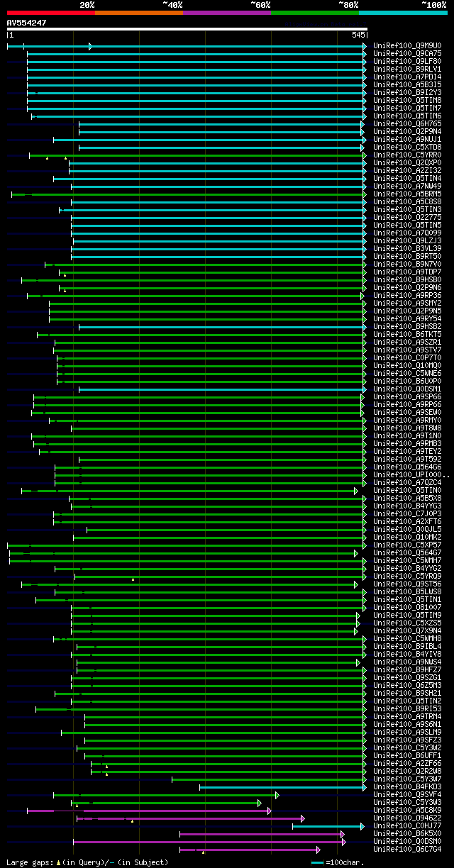Select the UniRef100_A5BRM5 label
Image resolution: width=454 pixels, height=868 pixels.
407,194
